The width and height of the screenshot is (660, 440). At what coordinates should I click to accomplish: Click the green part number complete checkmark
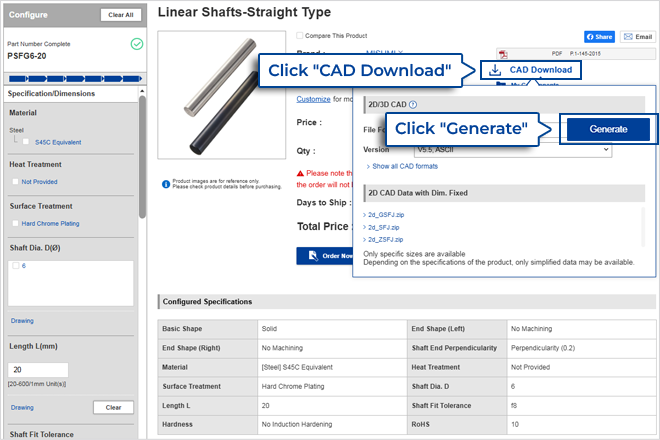(136, 44)
